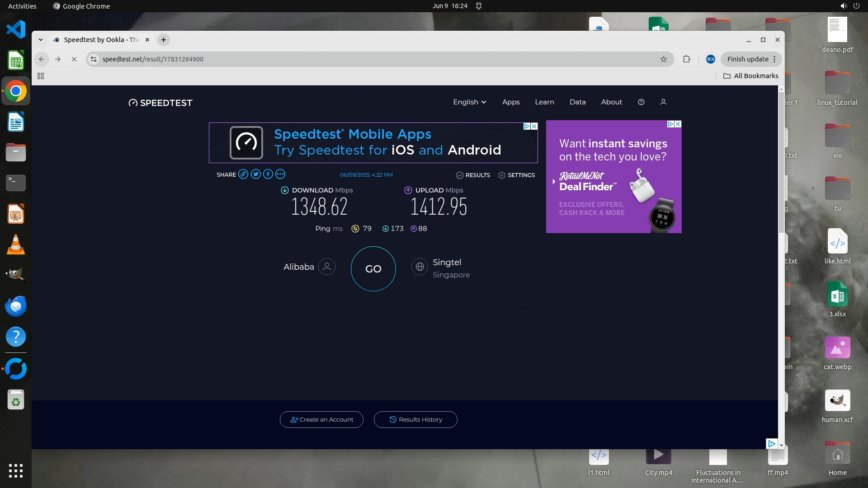Share result on Facebook icon
Screen dimensions: 868x488
pos(268,174)
